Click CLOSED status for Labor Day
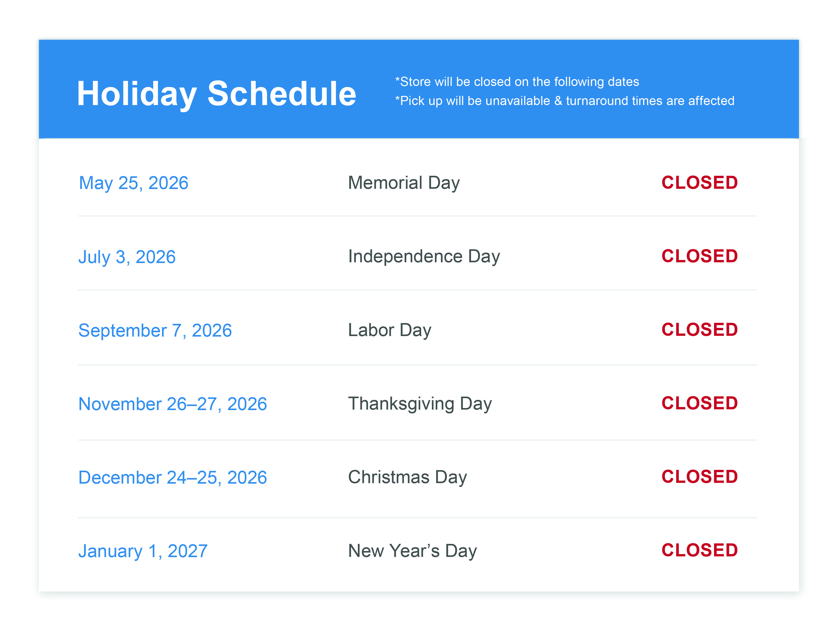840x636 pixels. click(x=699, y=330)
